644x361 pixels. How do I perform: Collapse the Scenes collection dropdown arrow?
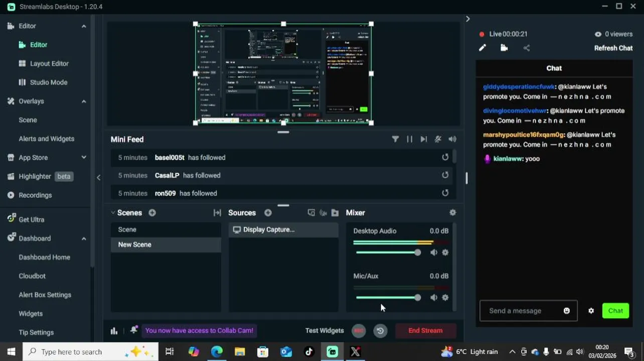[113, 213]
